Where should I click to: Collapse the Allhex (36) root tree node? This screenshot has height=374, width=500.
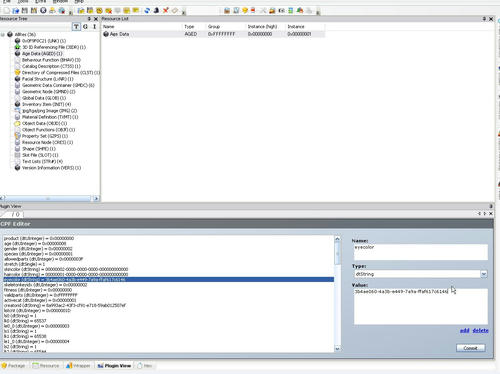tap(3, 34)
